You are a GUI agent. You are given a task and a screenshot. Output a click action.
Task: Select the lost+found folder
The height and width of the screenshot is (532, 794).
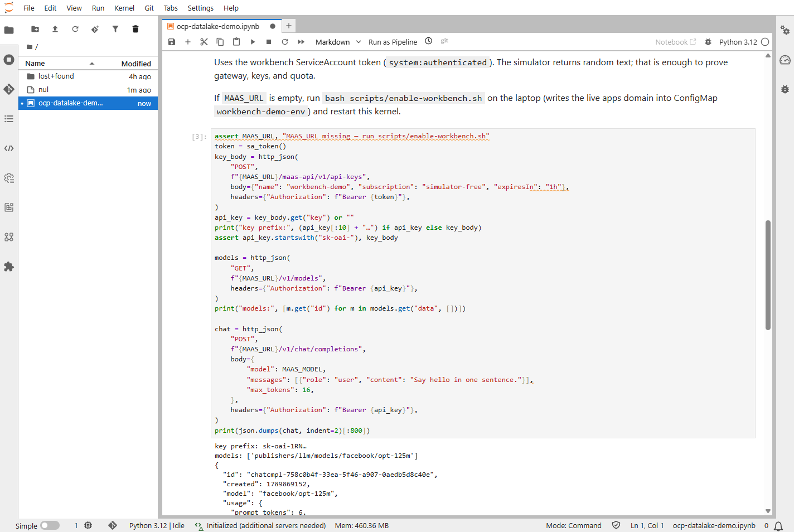tap(88, 76)
